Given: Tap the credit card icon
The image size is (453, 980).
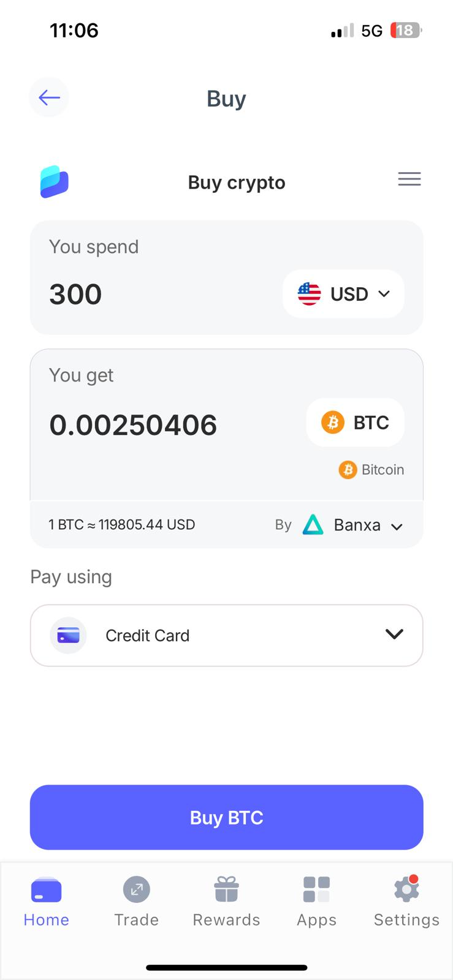Looking at the screenshot, I should click(x=68, y=635).
